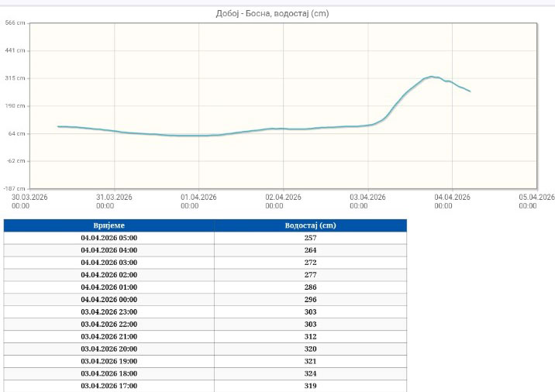This screenshot has height=392, width=555.
Task: Select the 04.04.2026 04:00 row timestamp
Action: tap(109, 250)
